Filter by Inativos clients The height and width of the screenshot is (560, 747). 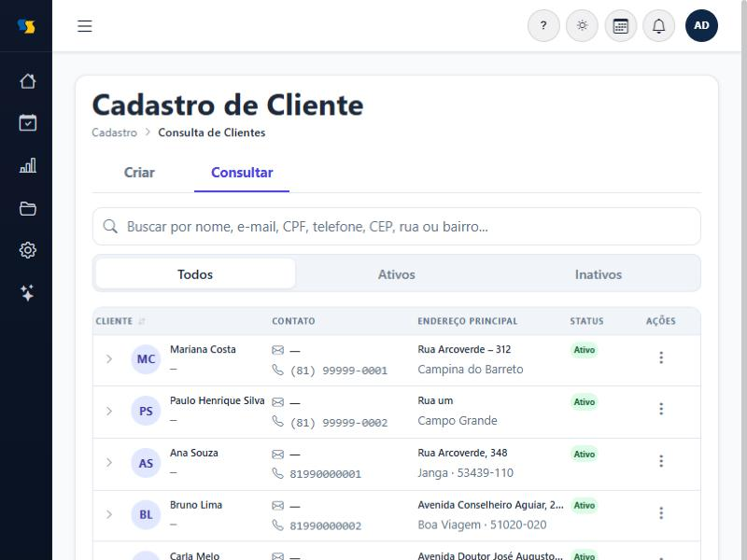point(598,274)
